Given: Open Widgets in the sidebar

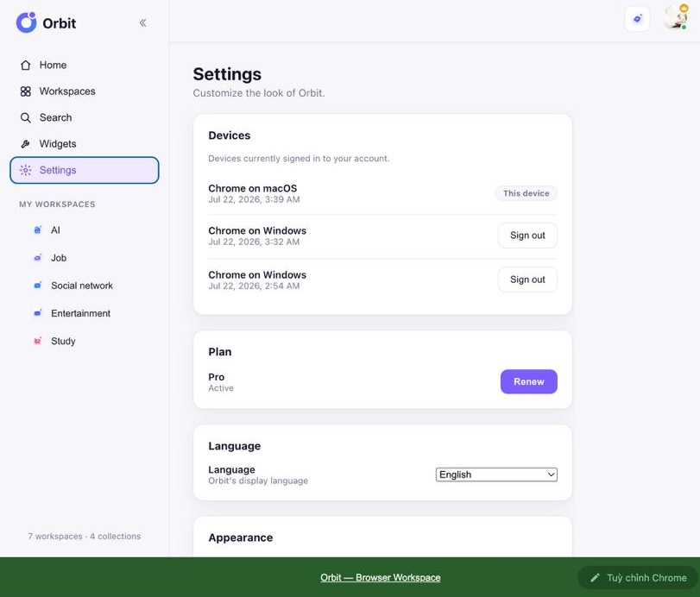Looking at the screenshot, I should click(85, 144).
